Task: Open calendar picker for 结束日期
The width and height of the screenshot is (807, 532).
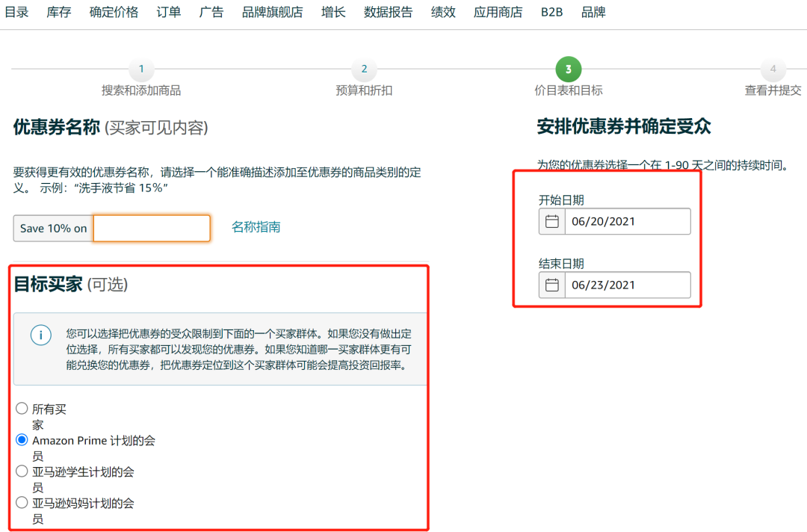Action: tap(551, 285)
